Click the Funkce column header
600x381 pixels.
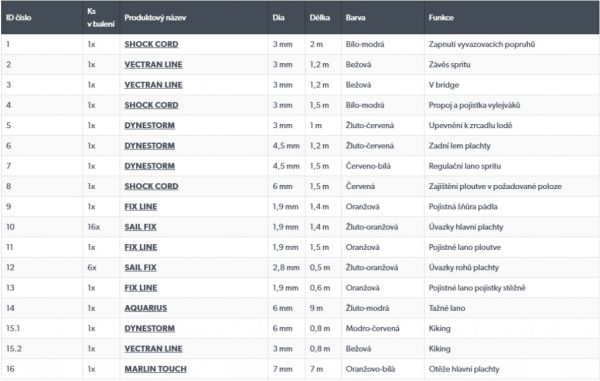pyautogui.click(x=441, y=18)
